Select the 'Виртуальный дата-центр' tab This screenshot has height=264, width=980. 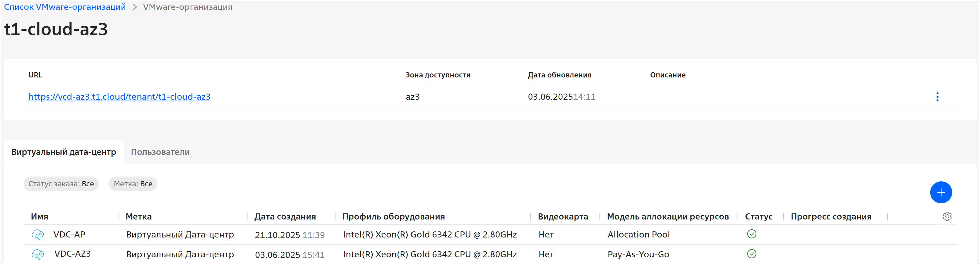[64, 152]
